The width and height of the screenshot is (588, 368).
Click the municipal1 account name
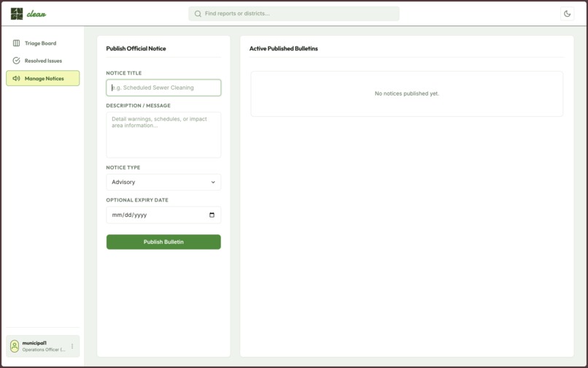pos(34,343)
